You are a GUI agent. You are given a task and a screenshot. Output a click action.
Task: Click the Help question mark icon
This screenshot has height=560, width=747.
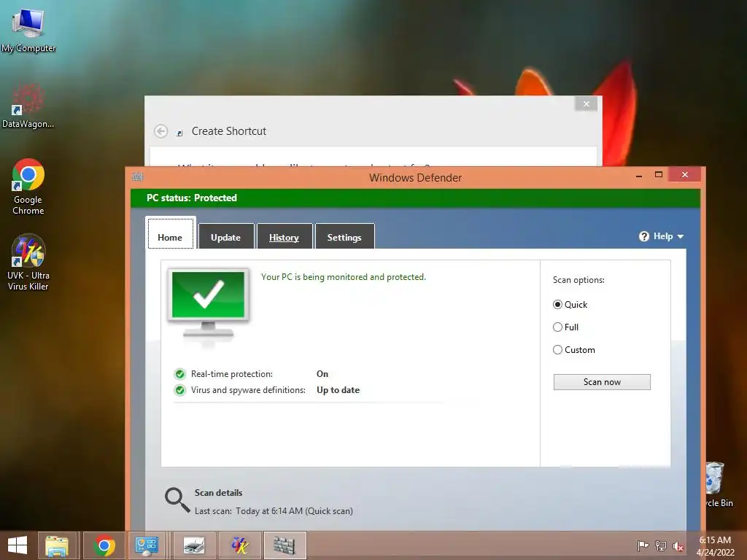644,236
